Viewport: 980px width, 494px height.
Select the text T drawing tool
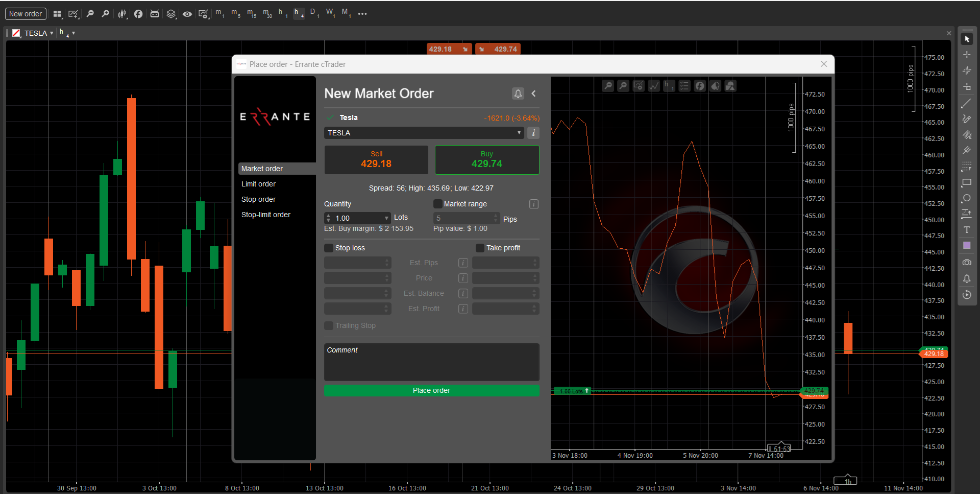[967, 230]
